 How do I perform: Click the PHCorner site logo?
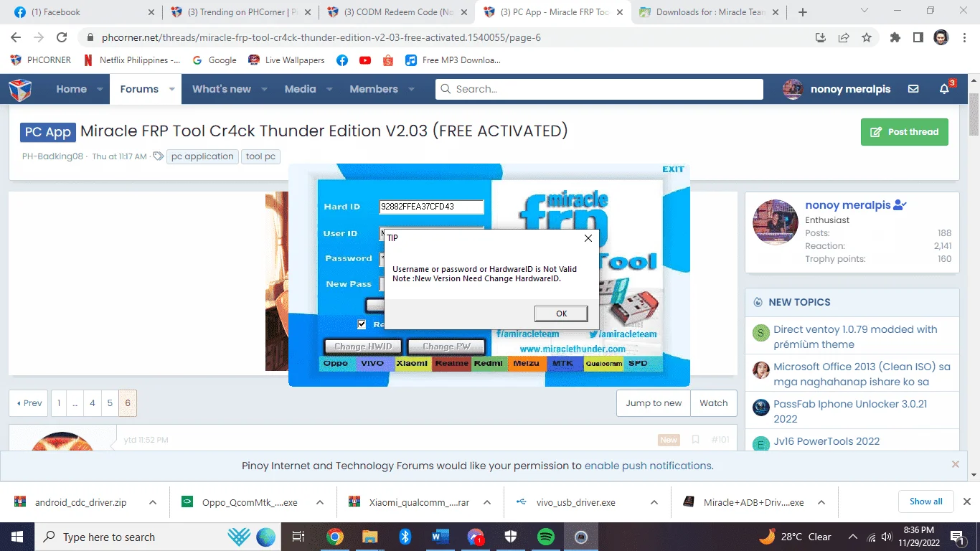20,89
